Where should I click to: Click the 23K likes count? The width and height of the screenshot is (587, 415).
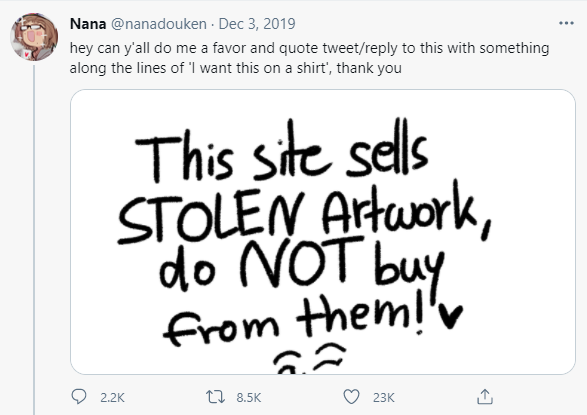coord(384,397)
